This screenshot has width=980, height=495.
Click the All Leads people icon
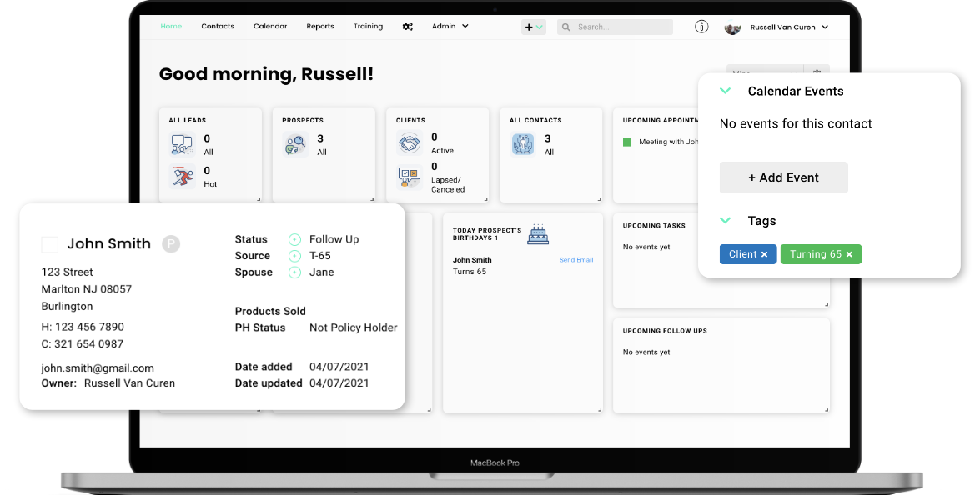tap(181, 144)
